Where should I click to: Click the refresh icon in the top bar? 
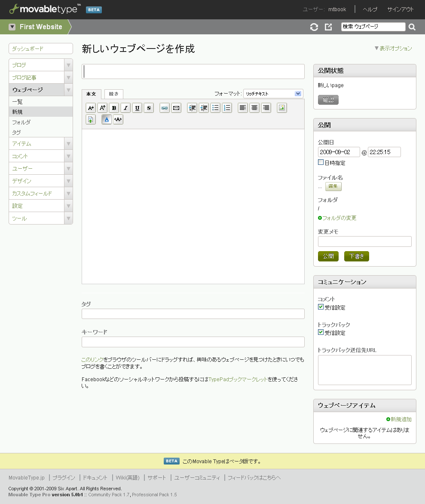[x=314, y=27]
